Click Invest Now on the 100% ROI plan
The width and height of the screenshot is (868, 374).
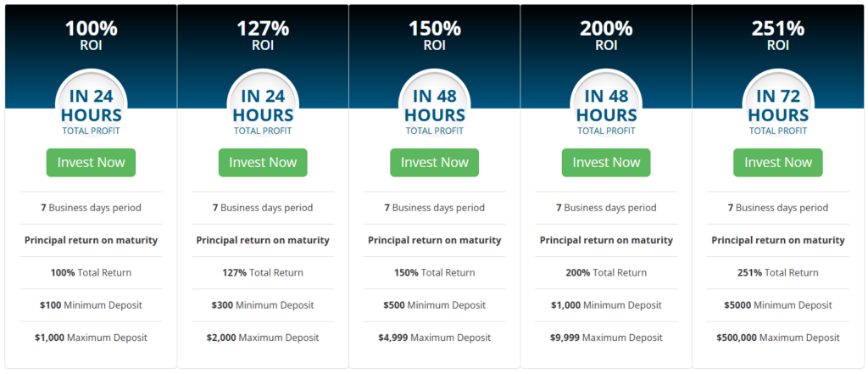click(x=91, y=163)
